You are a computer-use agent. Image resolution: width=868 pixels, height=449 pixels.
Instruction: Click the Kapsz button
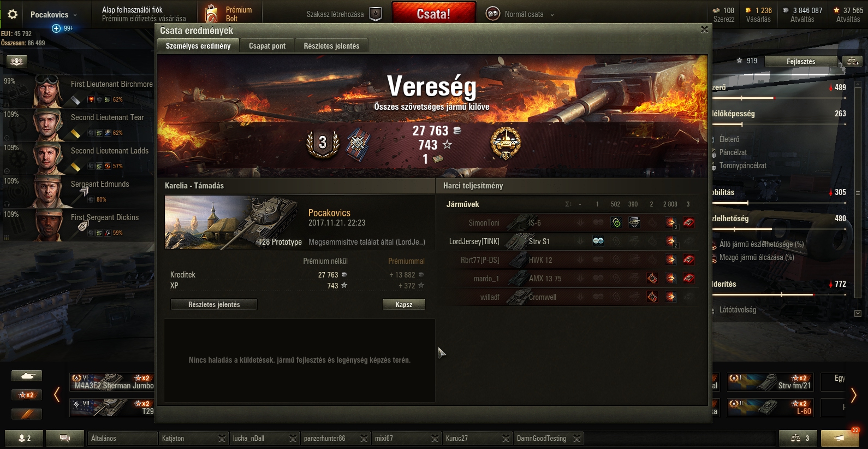pos(404,304)
